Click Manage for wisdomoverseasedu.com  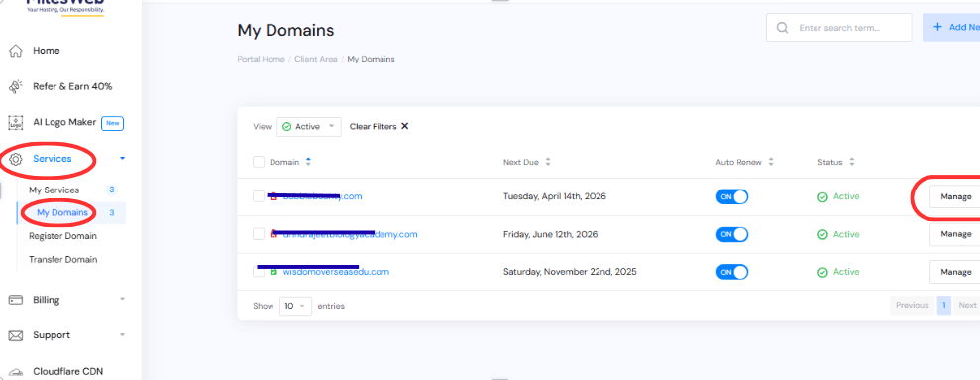click(x=955, y=272)
